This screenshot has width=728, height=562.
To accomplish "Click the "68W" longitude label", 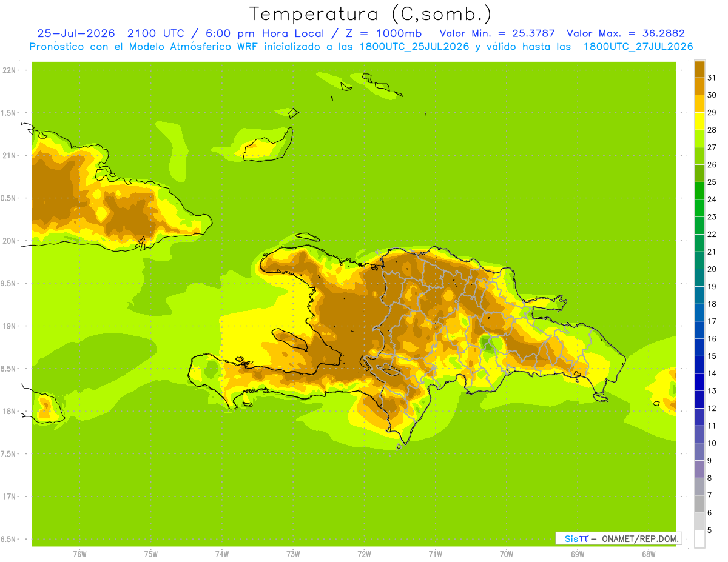I will [649, 554].
